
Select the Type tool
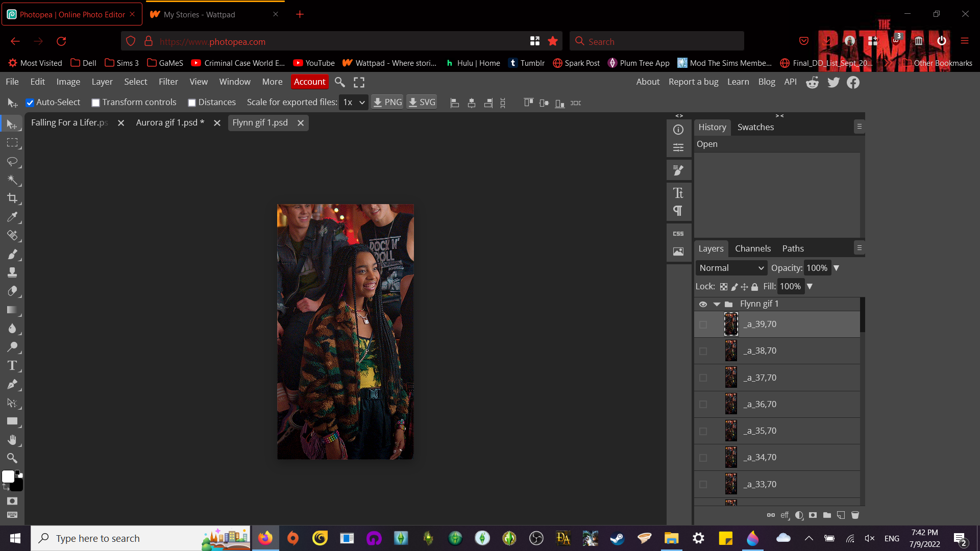click(x=12, y=366)
